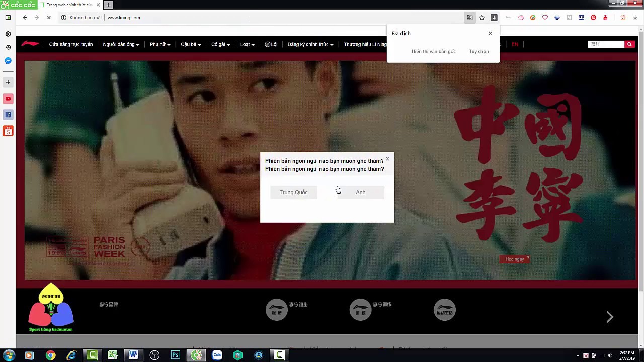Click the Windows Start button
The height and width of the screenshot is (362, 644).
coord(9,355)
